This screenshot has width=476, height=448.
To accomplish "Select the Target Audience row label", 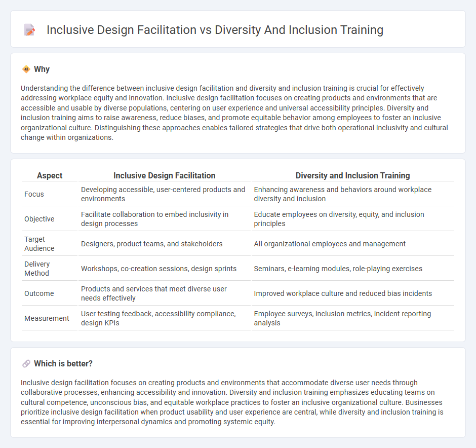I will click(x=39, y=244).
